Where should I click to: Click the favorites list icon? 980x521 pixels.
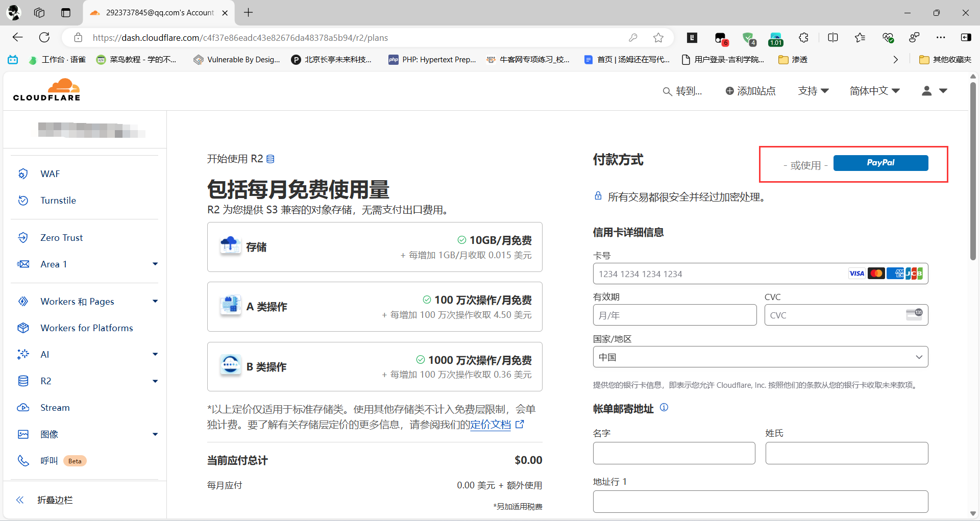(x=860, y=37)
